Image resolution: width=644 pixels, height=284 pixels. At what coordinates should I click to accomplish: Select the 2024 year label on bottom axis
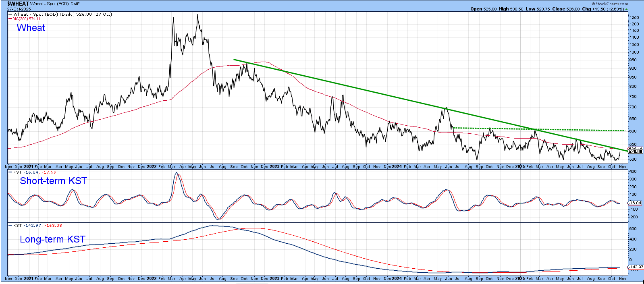click(397, 278)
